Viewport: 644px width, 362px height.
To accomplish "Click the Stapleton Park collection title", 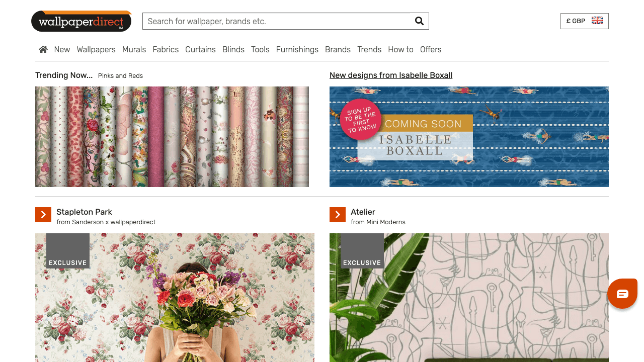I will tap(84, 212).
